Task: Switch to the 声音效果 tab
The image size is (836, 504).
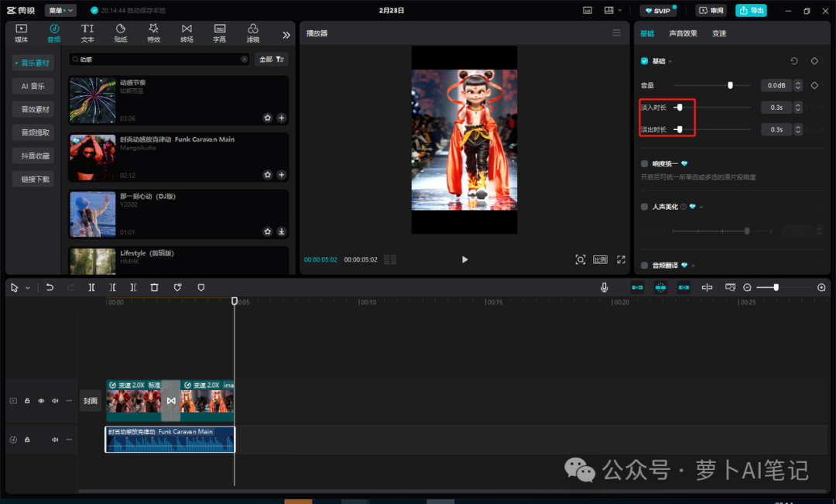Action: click(x=683, y=33)
